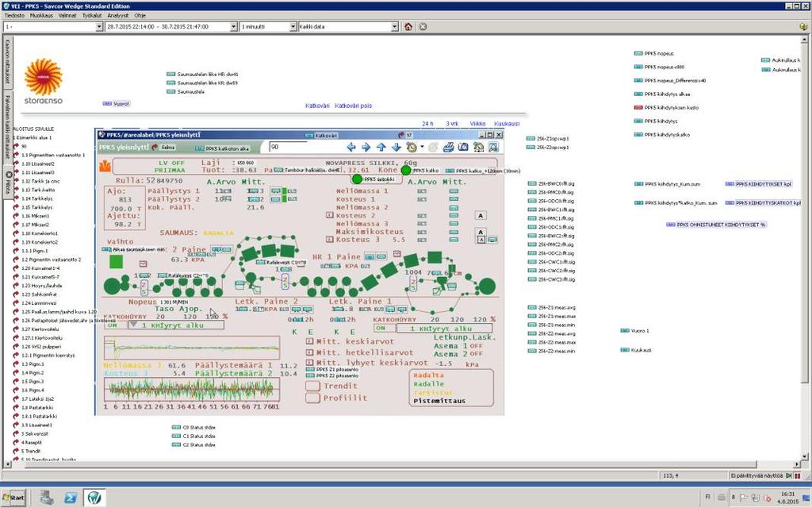Open the Ohje menu

coord(140,16)
